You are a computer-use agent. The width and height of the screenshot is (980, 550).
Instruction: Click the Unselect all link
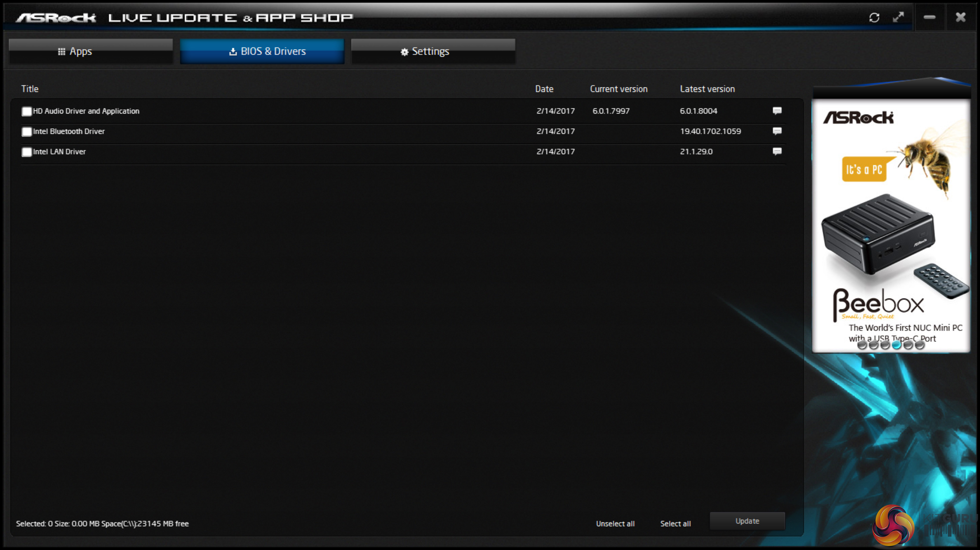[x=615, y=523]
